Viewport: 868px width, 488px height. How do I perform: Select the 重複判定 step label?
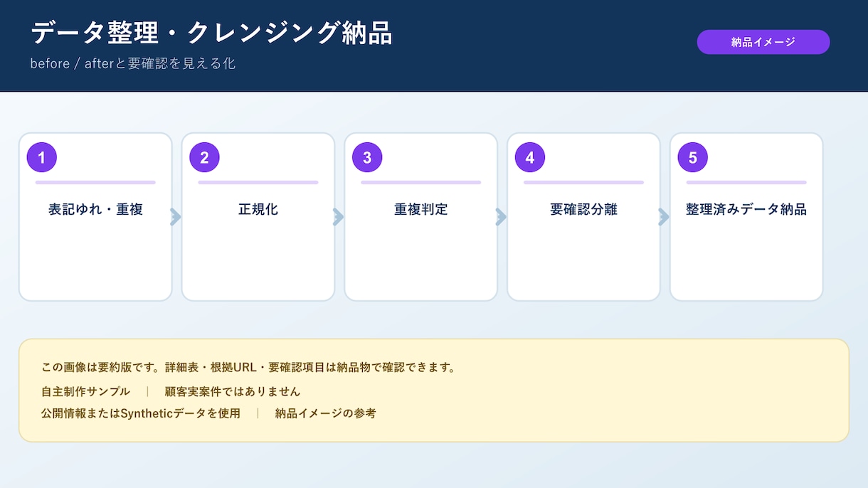coord(421,209)
